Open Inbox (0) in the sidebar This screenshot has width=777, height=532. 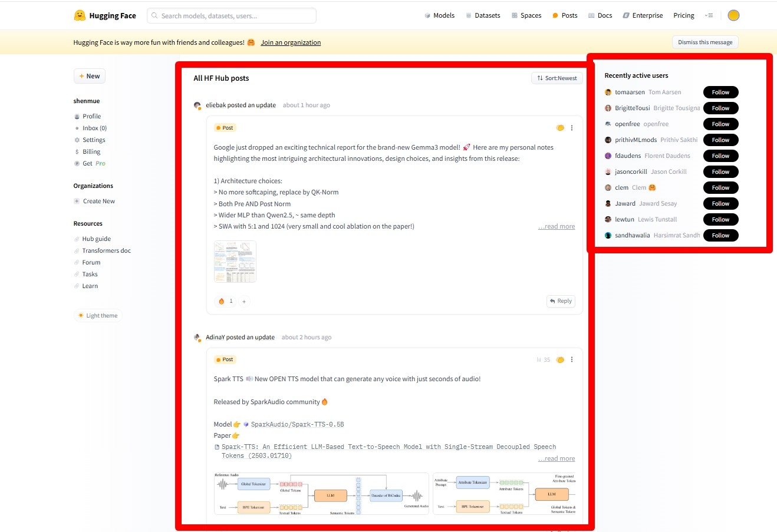[x=90, y=128]
